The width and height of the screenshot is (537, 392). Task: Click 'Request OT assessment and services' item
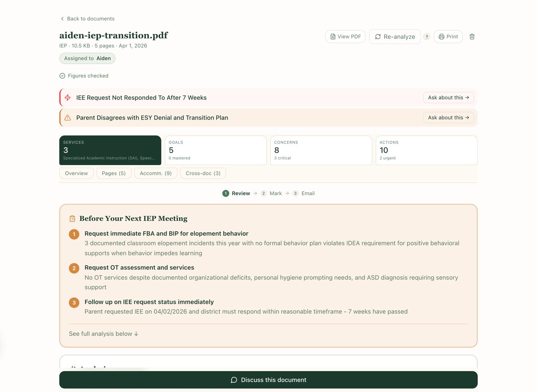coord(139,268)
